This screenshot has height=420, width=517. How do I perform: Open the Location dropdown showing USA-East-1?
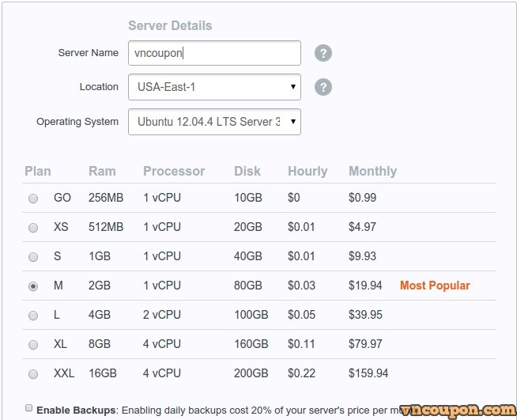pos(214,87)
